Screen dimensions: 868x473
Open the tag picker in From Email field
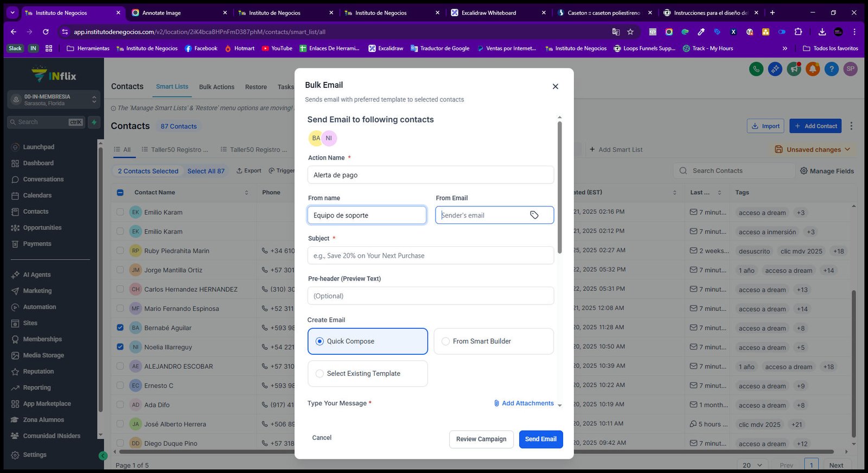pos(534,215)
